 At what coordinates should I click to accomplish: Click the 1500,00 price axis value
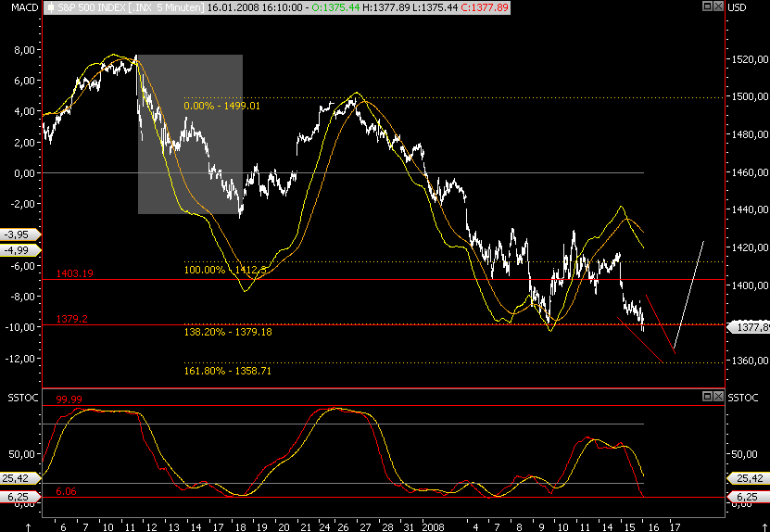coord(748,96)
